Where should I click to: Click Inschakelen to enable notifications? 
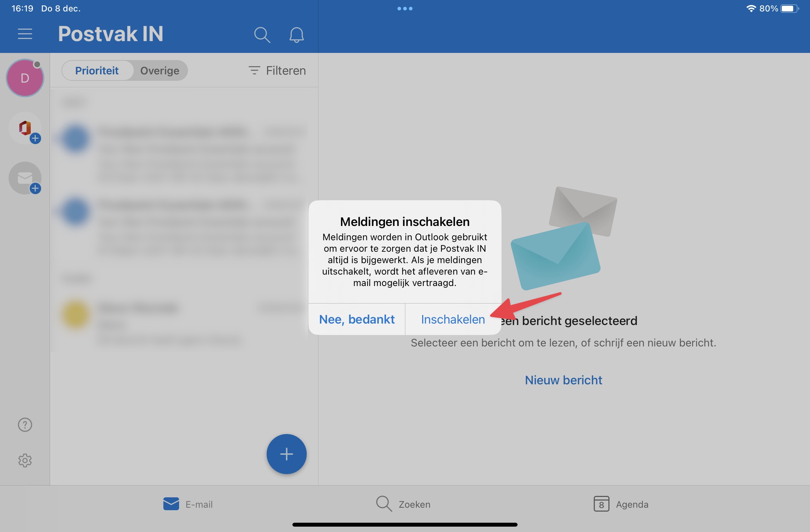pyautogui.click(x=453, y=319)
